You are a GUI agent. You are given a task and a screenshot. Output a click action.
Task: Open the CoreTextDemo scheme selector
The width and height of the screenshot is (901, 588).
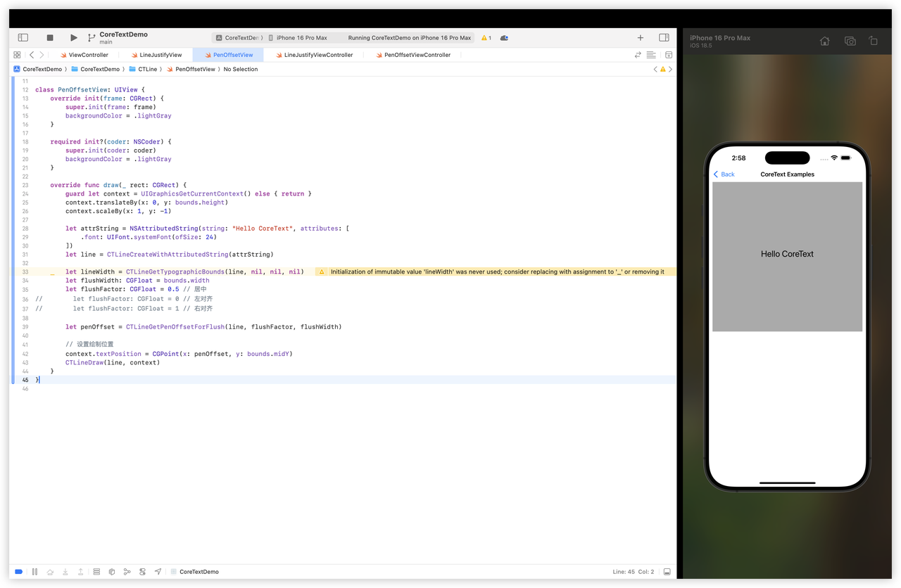(239, 38)
